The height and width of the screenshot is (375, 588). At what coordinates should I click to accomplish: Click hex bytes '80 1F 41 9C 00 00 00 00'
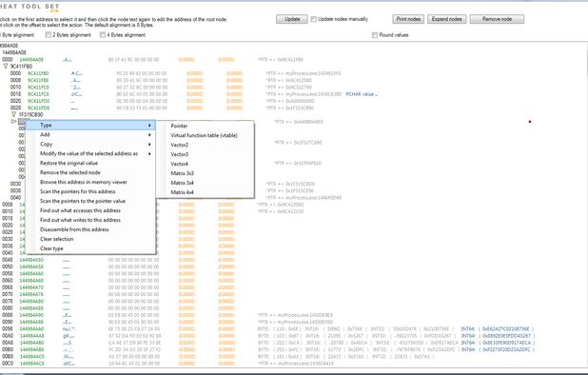pyautogui.click(x=133, y=60)
